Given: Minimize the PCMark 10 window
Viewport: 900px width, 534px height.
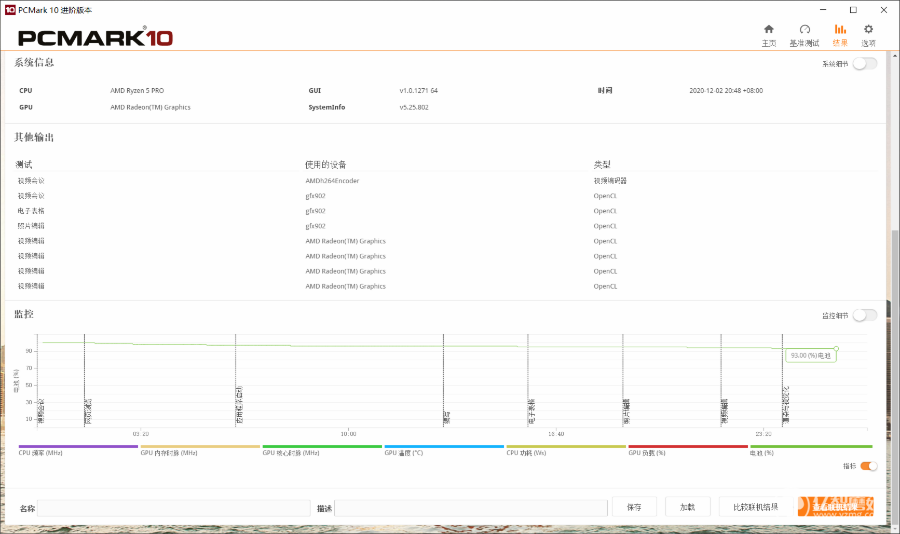Looking at the screenshot, I should (823, 10).
